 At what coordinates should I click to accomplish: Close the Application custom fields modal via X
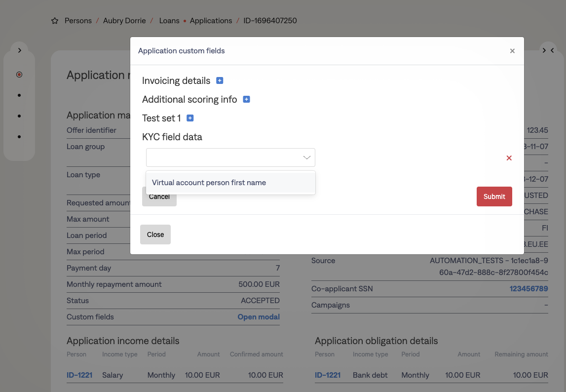coord(512,51)
